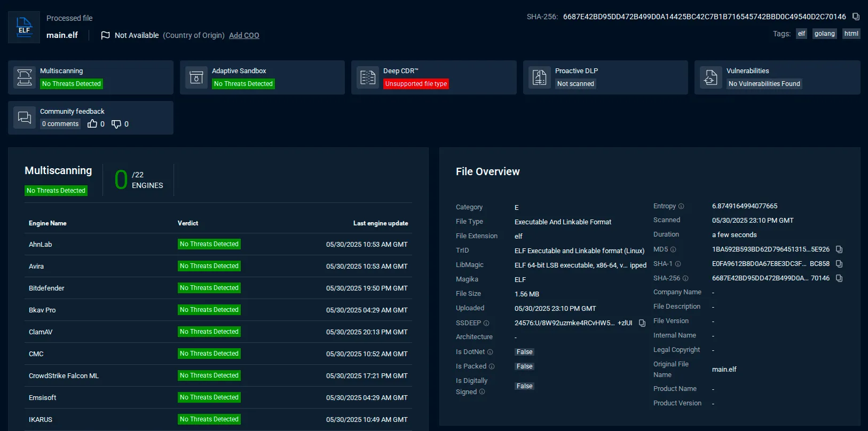Click the Last engine update column header
This screenshot has height=431, width=868.
point(381,223)
